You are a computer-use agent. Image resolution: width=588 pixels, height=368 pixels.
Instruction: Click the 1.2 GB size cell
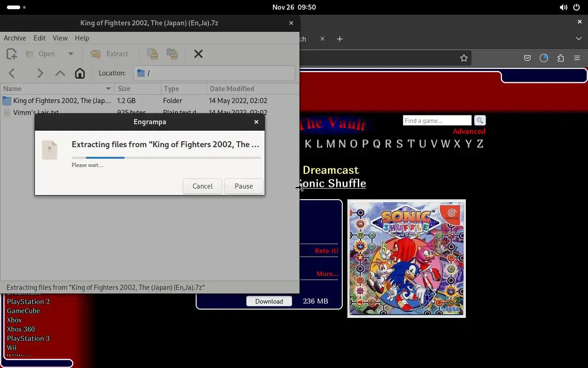[126, 101]
